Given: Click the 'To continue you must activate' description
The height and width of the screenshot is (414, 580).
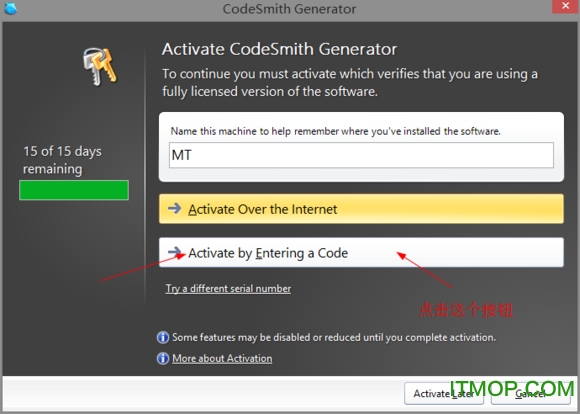Looking at the screenshot, I should (x=350, y=83).
